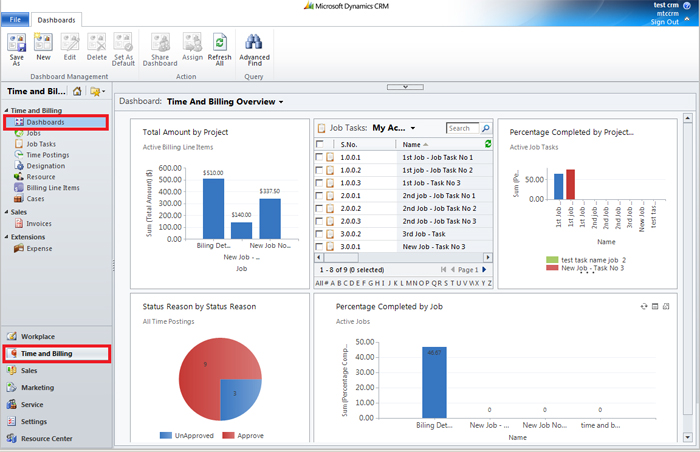Image resolution: width=700 pixels, height=452 pixels.
Task: Go to next page in Job Tasks
Action: pyautogui.click(x=485, y=270)
